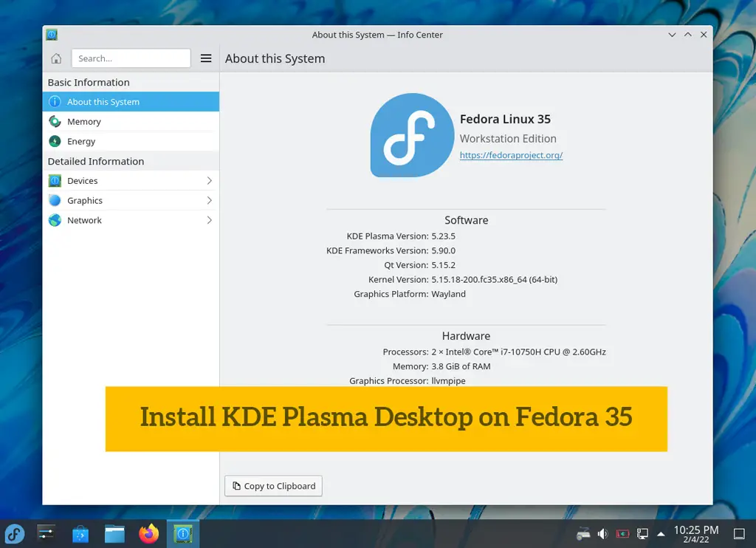
Task: Launch Firefox from the taskbar
Action: (148, 534)
